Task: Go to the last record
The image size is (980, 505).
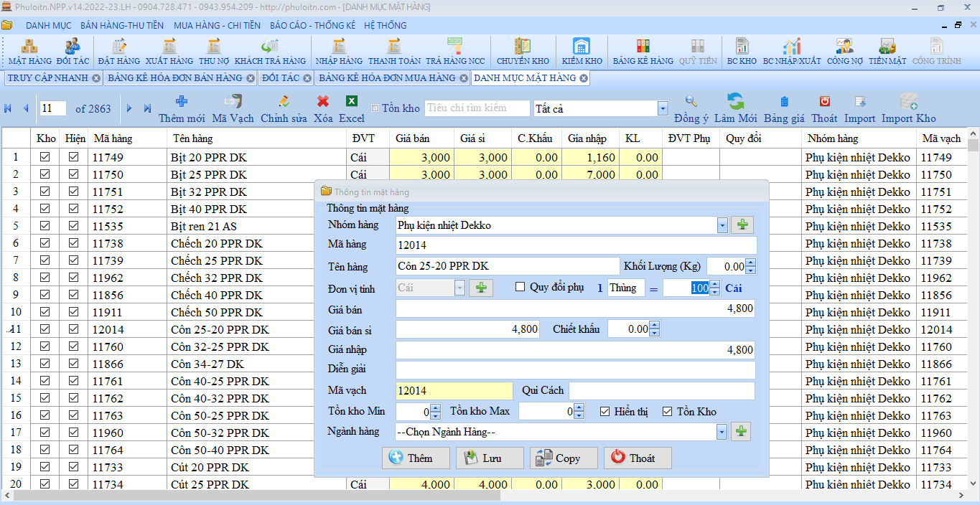Action: click(147, 108)
